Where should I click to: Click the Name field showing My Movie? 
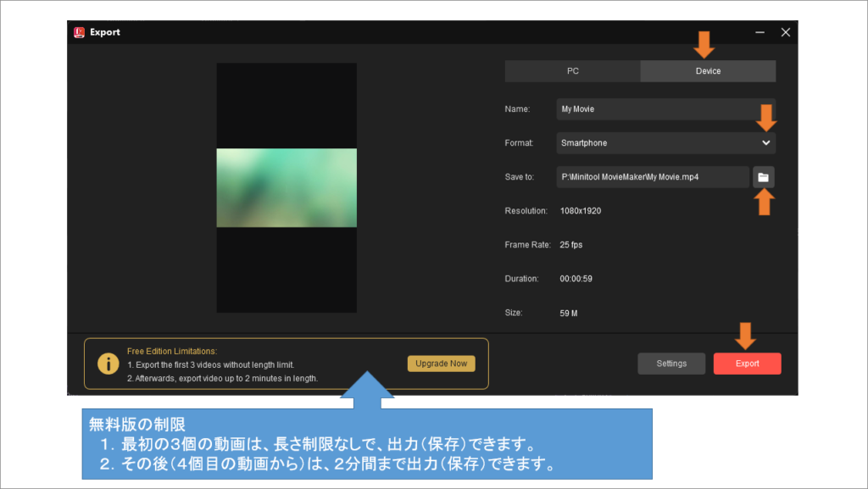(x=665, y=108)
